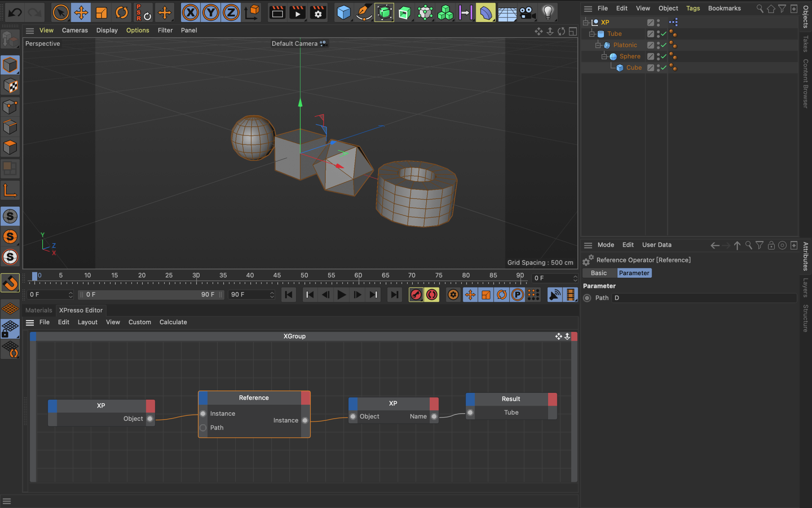Disable the Sphere green checkmark
The width and height of the screenshot is (812, 508).
(x=664, y=56)
